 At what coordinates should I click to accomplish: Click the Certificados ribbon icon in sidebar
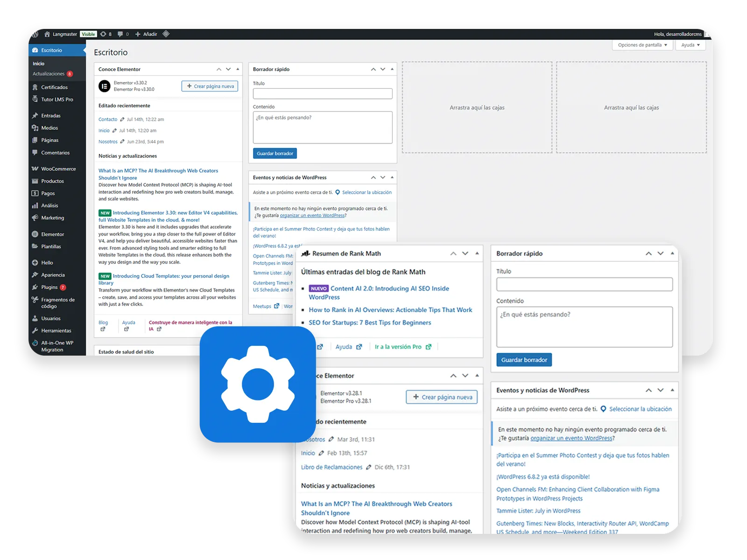[35, 87]
